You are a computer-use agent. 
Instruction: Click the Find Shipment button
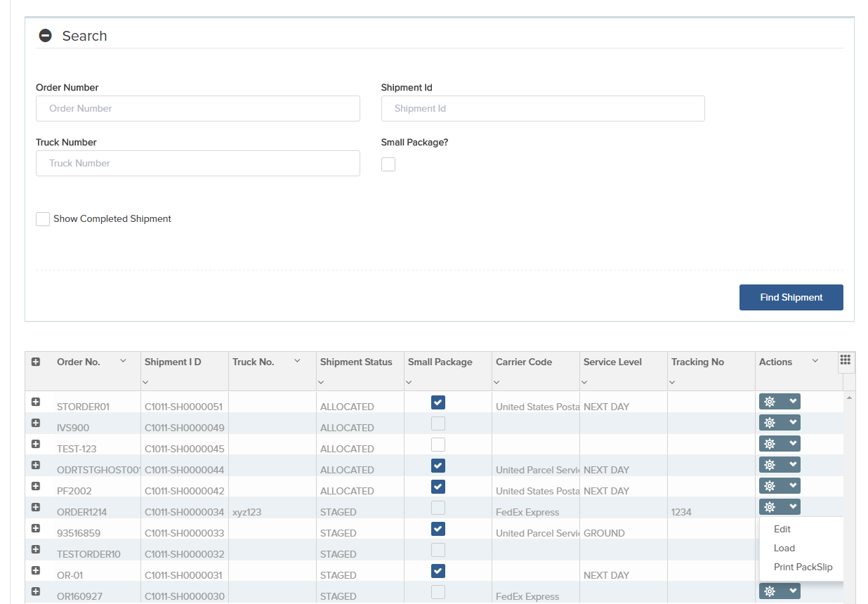(791, 297)
